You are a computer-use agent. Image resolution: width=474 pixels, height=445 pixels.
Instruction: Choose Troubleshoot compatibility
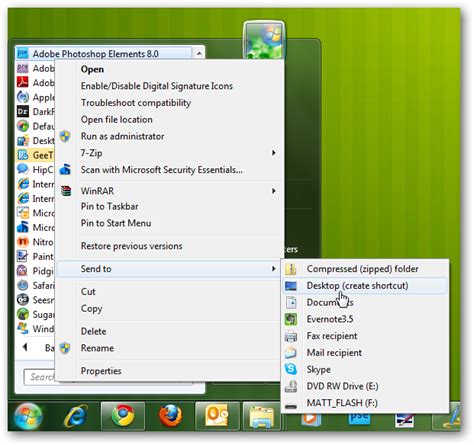click(136, 103)
